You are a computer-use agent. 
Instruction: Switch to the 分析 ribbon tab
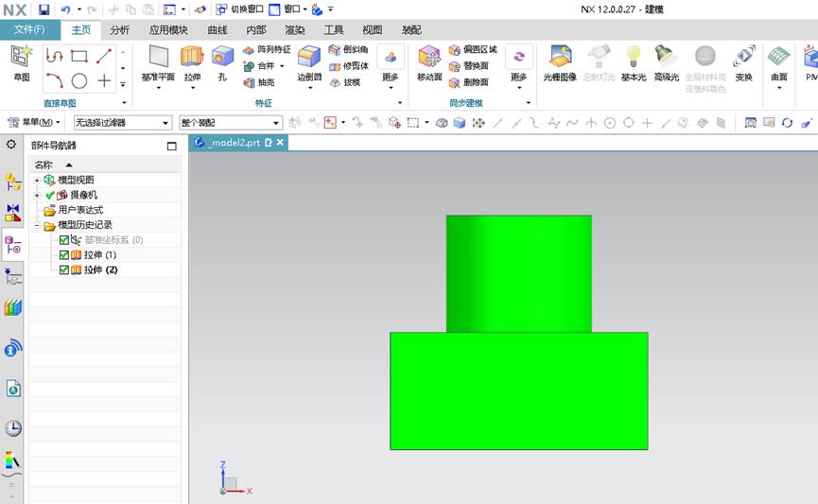click(119, 30)
